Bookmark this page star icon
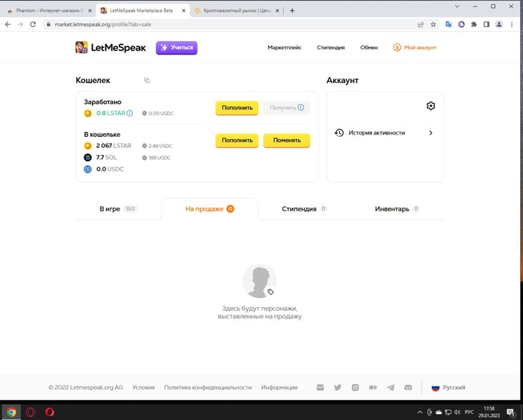 click(433, 25)
